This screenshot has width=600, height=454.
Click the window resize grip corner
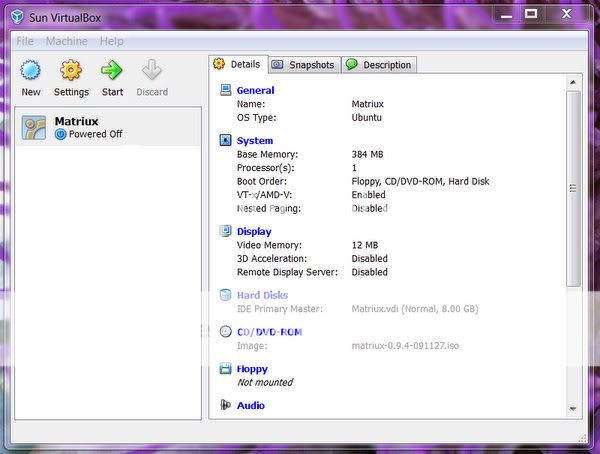[x=582, y=438]
